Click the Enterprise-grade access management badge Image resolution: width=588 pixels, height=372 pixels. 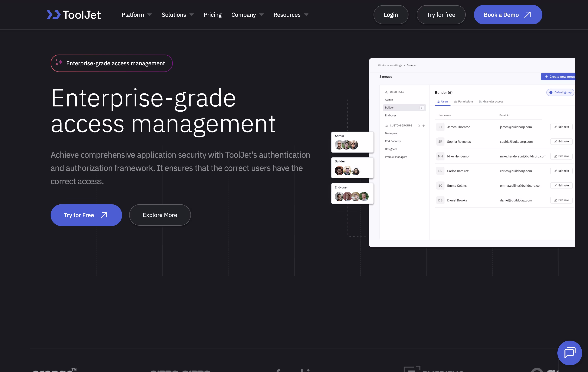tap(111, 63)
